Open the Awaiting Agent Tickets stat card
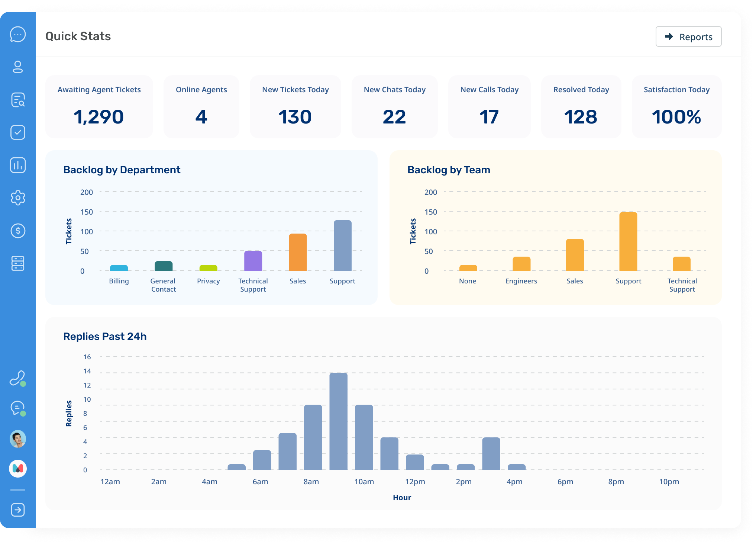756x546 pixels. tap(99, 107)
